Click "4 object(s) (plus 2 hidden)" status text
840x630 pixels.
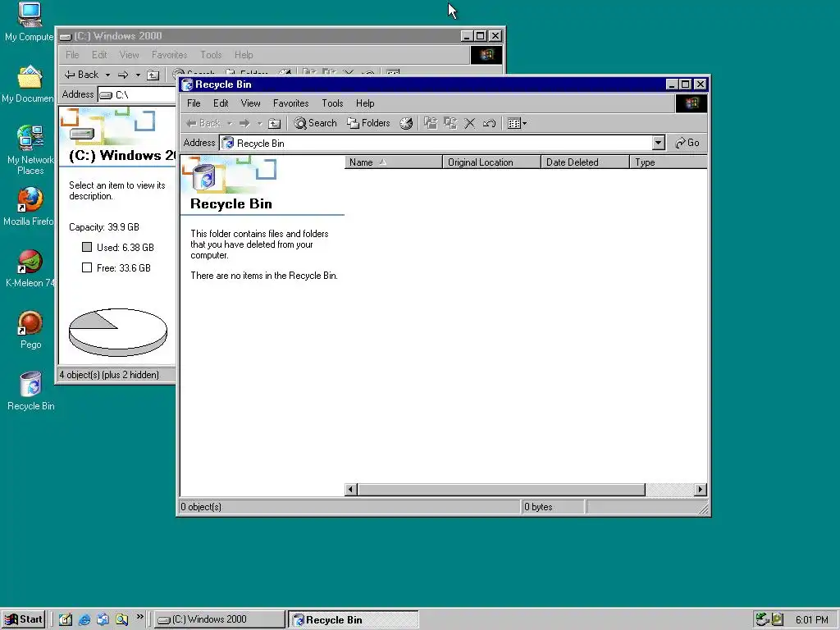[x=109, y=375]
